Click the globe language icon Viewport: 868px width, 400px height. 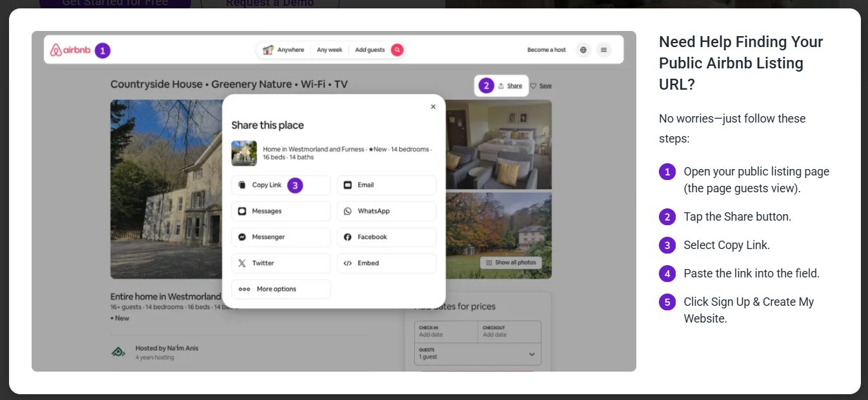(583, 50)
